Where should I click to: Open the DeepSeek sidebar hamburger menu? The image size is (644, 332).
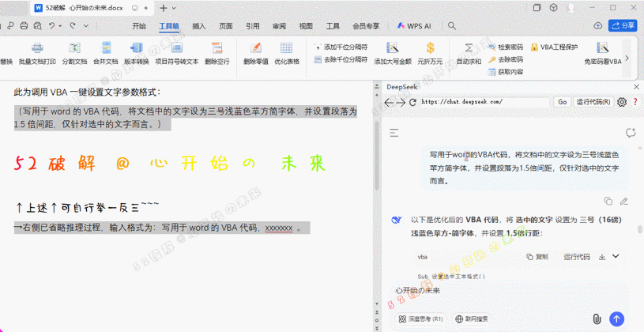pos(394,133)
